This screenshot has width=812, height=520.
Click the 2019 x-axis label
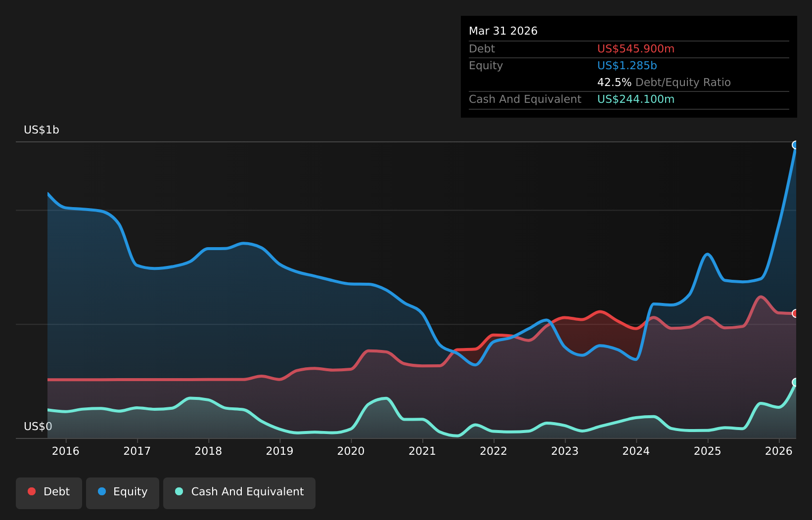pyautogui.click(x=280, y=451)
